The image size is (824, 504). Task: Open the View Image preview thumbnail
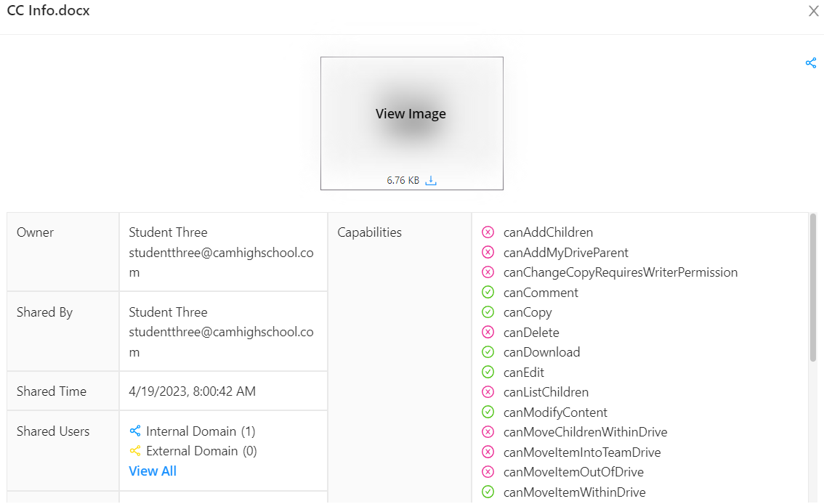pos(411,115)
